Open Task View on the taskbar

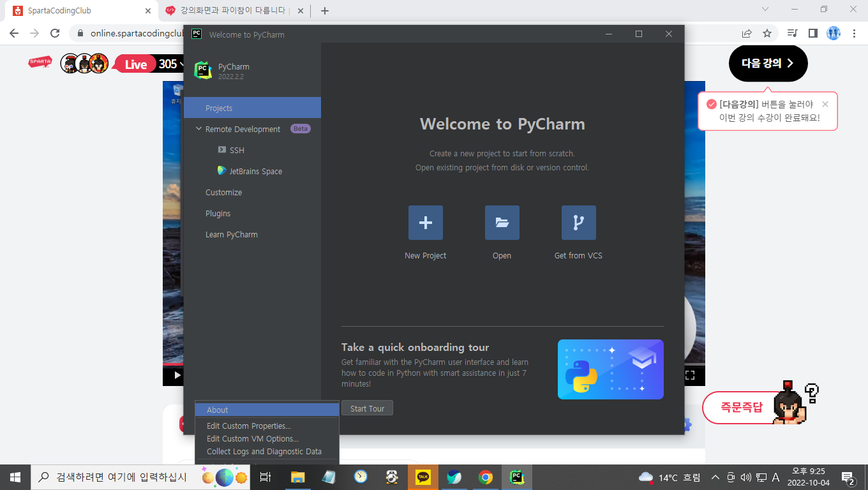coord(266,477)
